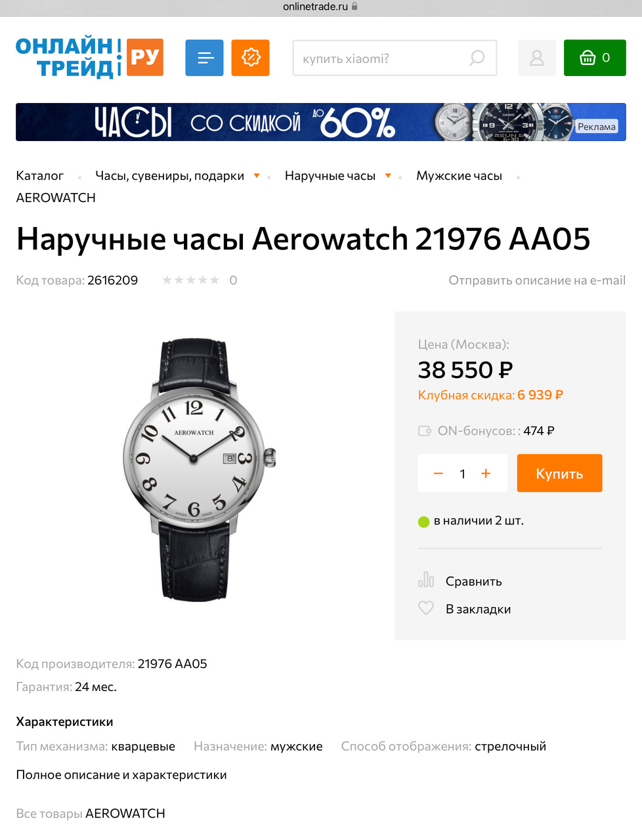Open Полное описание и характеристики
The width and height of the screenshot is (642, 840).
click(x=121, y=775)
